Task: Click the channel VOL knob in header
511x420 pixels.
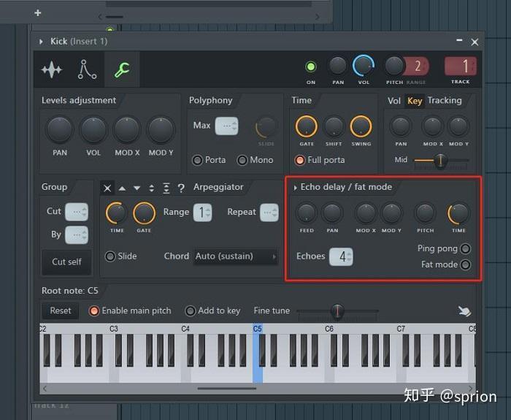Action: [364, 66]
